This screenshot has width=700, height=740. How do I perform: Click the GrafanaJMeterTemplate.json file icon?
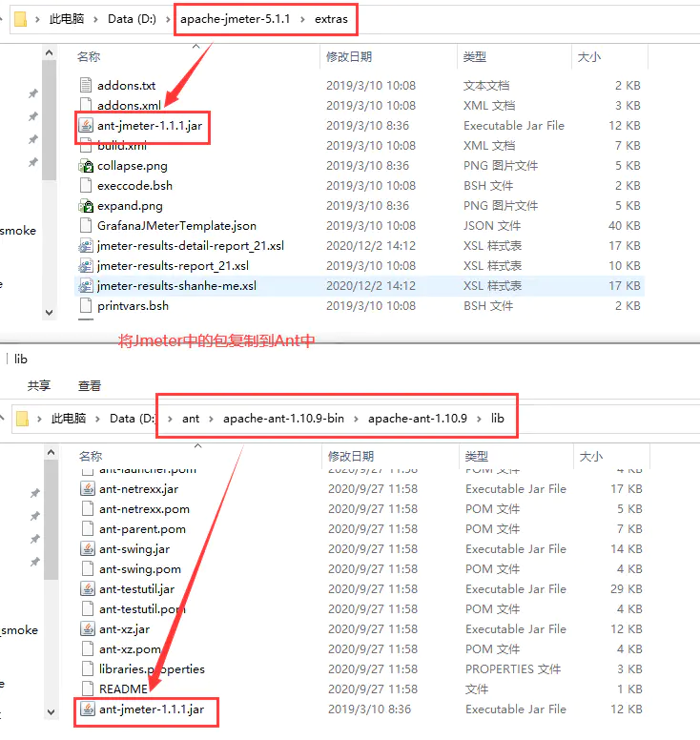coord(86,226)
